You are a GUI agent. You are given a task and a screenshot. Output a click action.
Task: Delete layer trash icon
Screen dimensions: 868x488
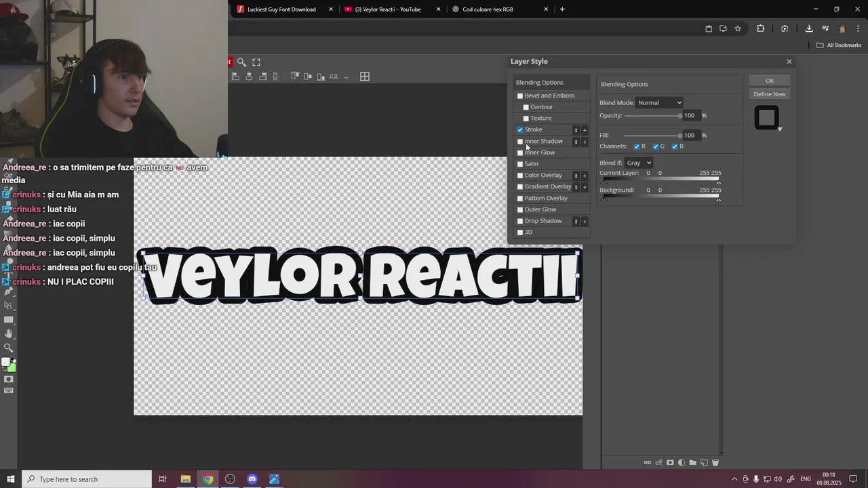tap(715, 463)
